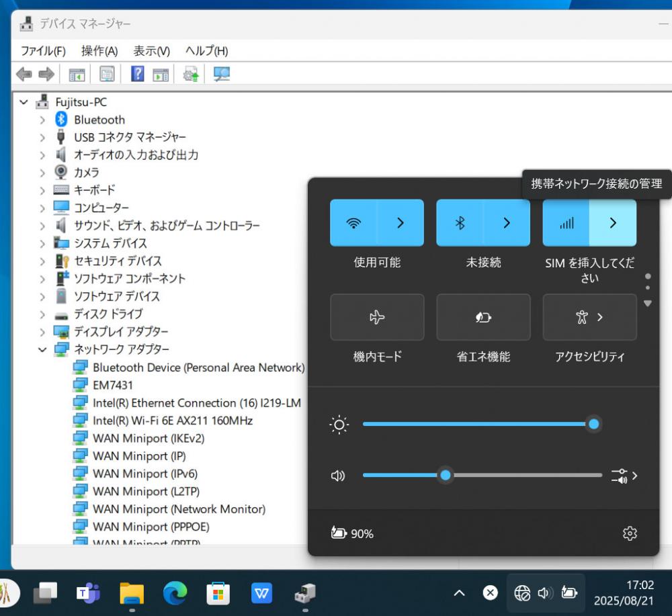Select ディスプレイ アダプター category
The height and width of the screenshot is (616, 672).
[x=121, y=332]
